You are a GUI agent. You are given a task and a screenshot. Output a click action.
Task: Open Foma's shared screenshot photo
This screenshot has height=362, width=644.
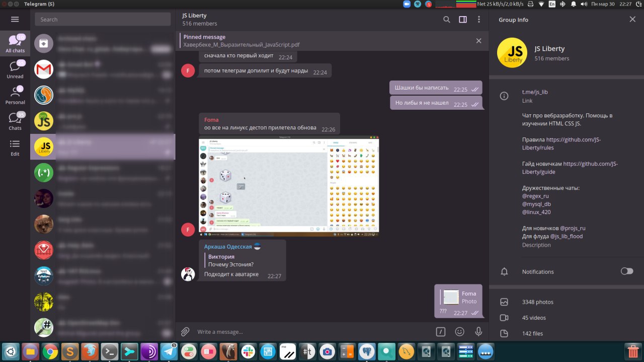click(289, 187)
